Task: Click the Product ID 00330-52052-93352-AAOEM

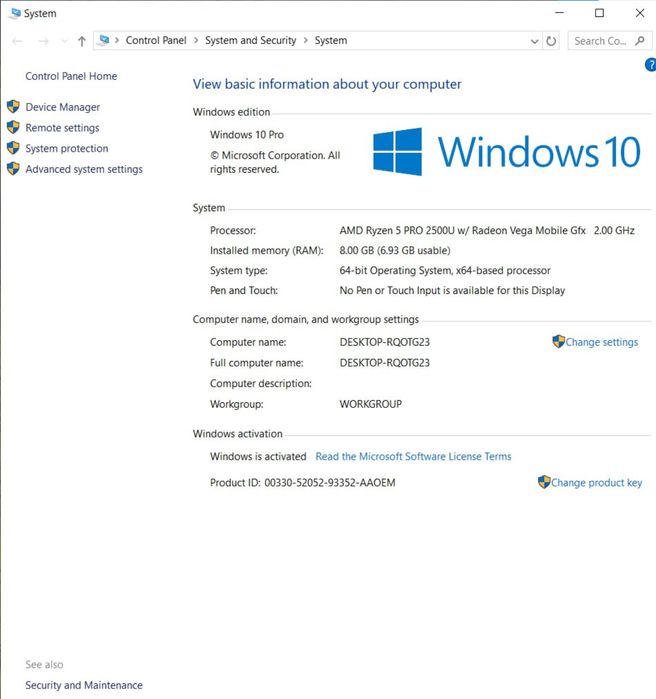Action: pyautogui.click(x=303, y=482)
